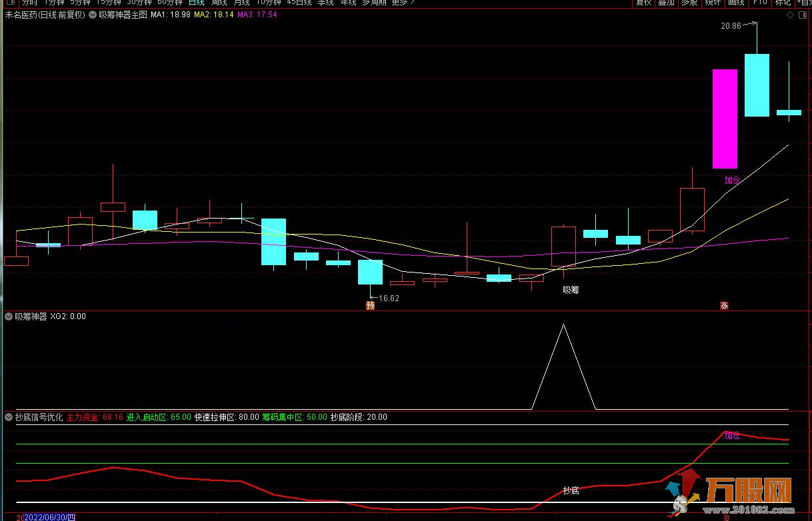Image resolution: width=812 pixels, height=521 pixels.
Task: Click the 预 marker below the candles
Action: click(x=370, y=306)
